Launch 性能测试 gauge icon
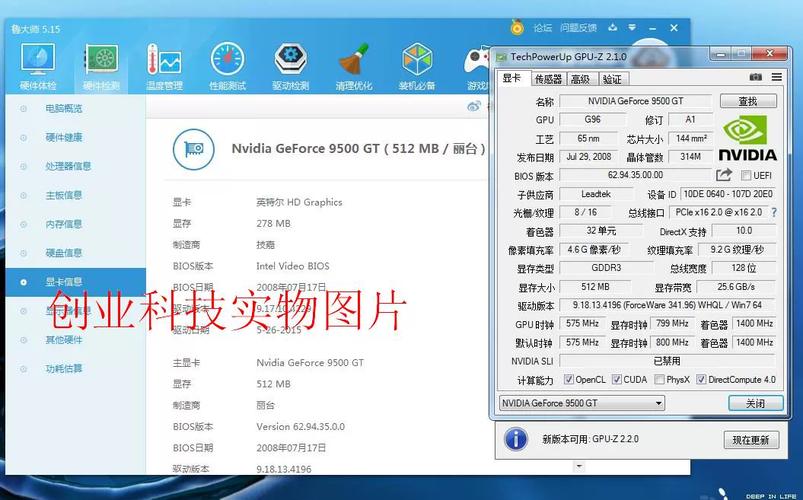This screenshot has height=500, width=803. (x=227, y=67)
